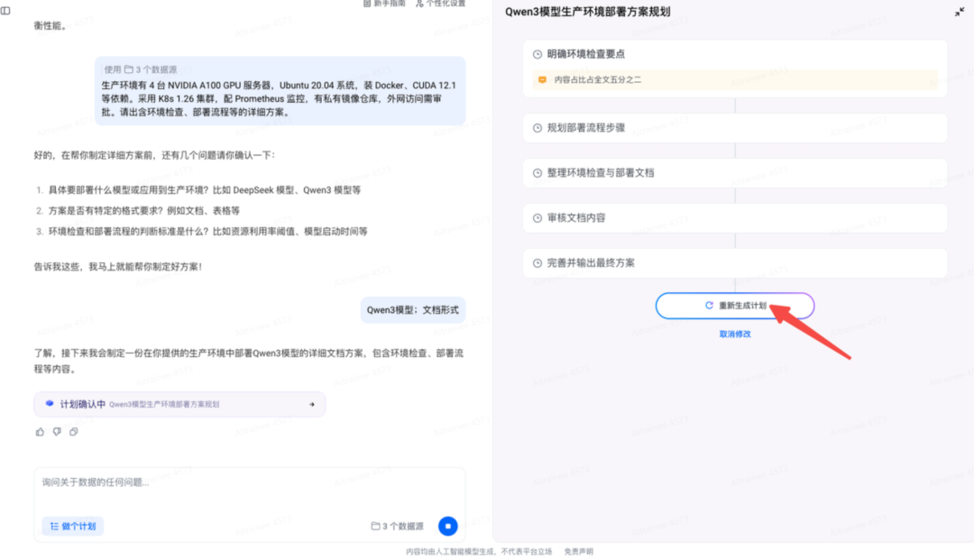Screen dimensions: 974x560
Task: Open the 计划确认中 plan card
Action: (179, 404)
